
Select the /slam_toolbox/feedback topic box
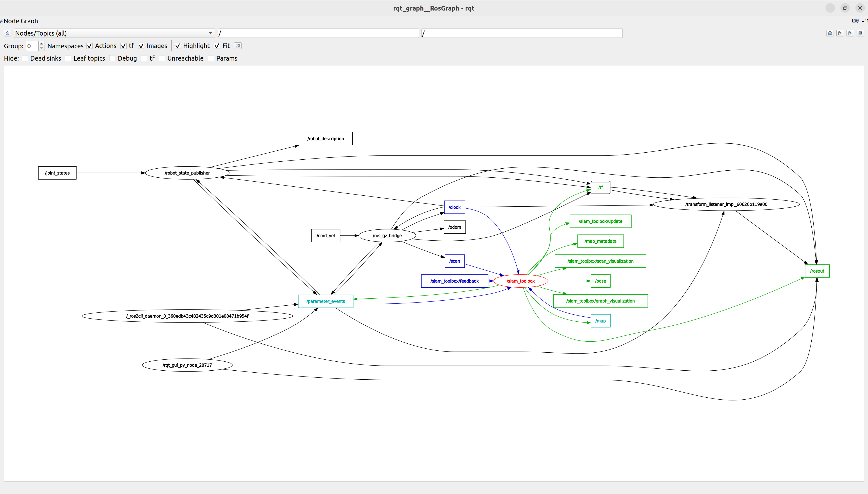click(454, 281)
